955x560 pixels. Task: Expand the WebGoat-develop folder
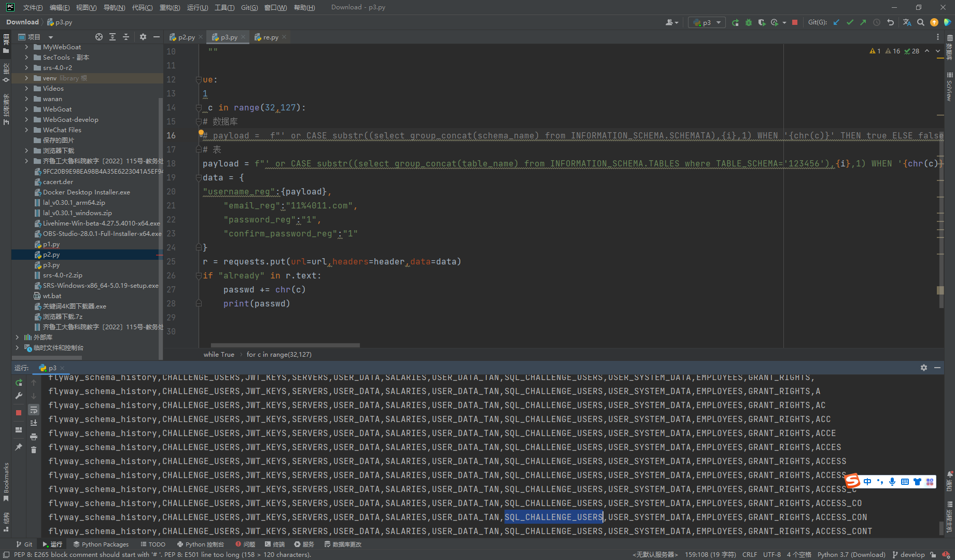[26, 120]
